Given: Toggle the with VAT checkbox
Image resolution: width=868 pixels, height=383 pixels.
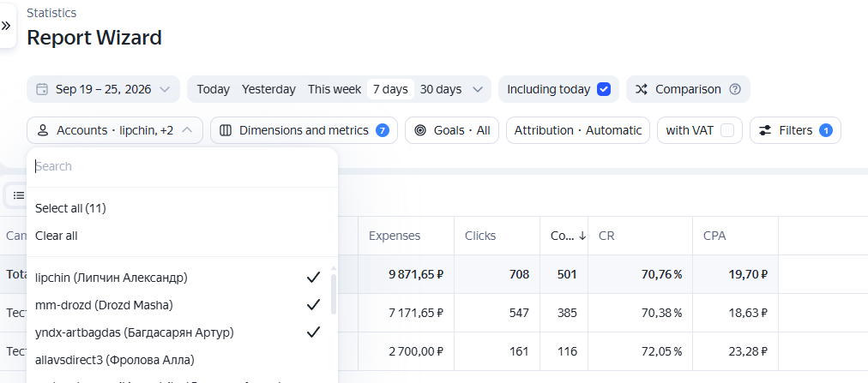Looking at the screenshot, I should click(727, 130).
